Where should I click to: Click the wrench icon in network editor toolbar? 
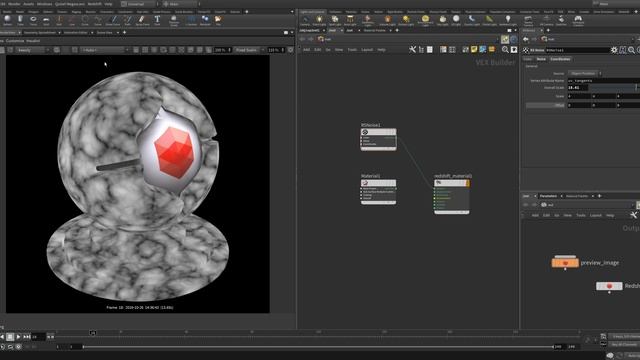(x=412, y=49)
